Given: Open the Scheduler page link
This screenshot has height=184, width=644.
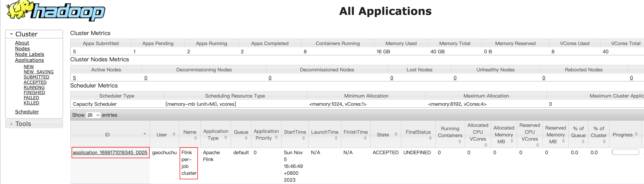Looking at the screenshot, I should pyautogui.click(x=27, y=112).
